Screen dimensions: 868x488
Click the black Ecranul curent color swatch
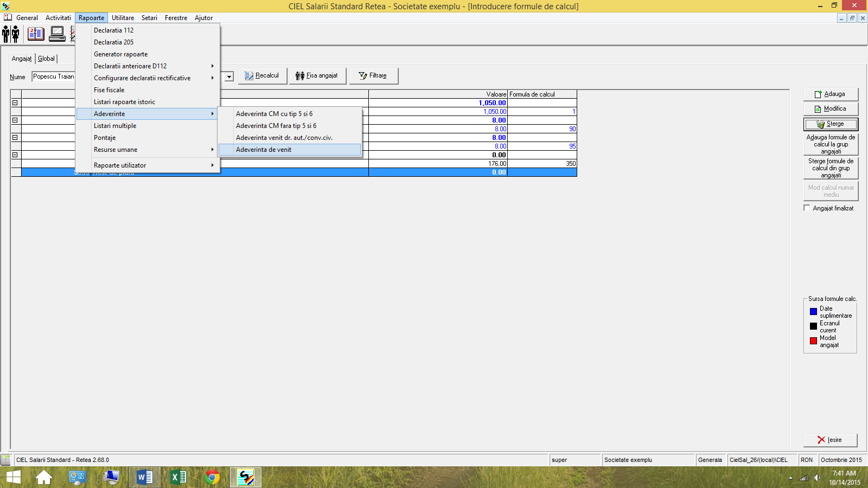(x=813, y=326)
